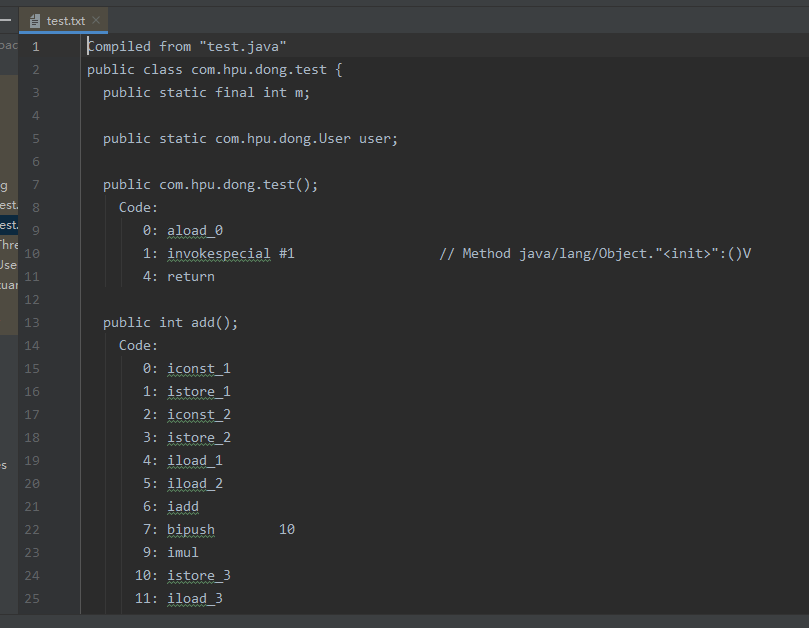This screenshot has height=628, width=809.
Task: Click the 'iconst_1' instruction
Action: coord(199,369)
